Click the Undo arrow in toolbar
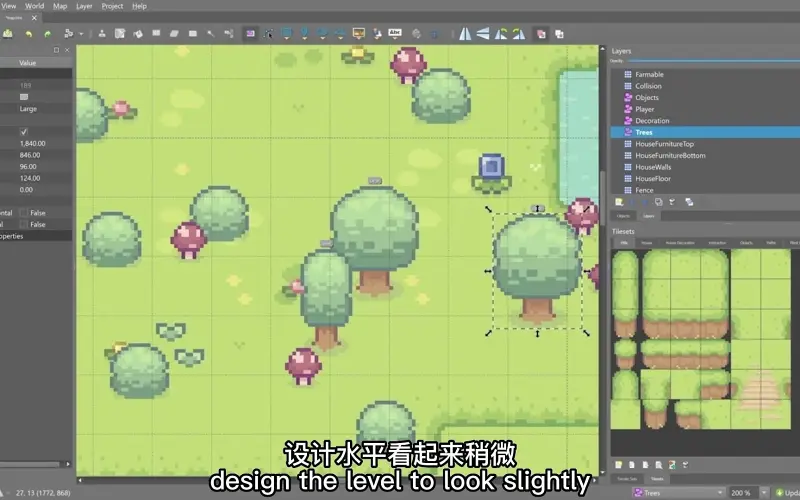This screenshot has width=800, height=500. tap(27, 34)
